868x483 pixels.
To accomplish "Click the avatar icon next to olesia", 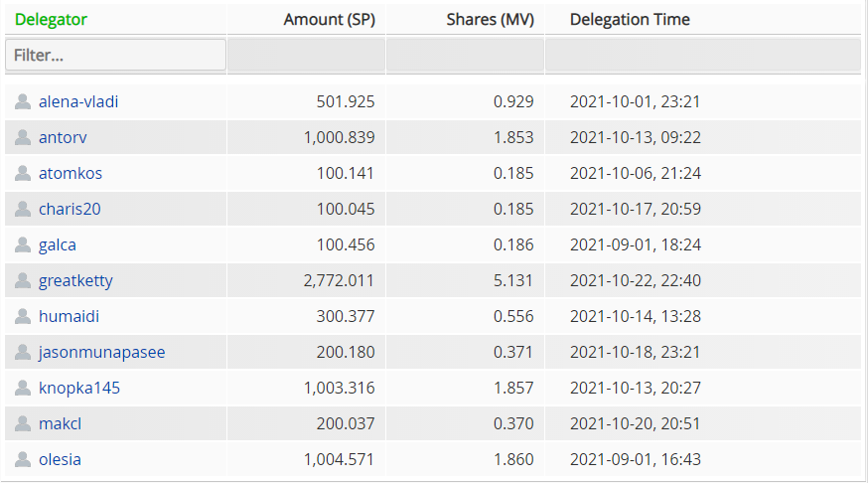I will (23, 459).
